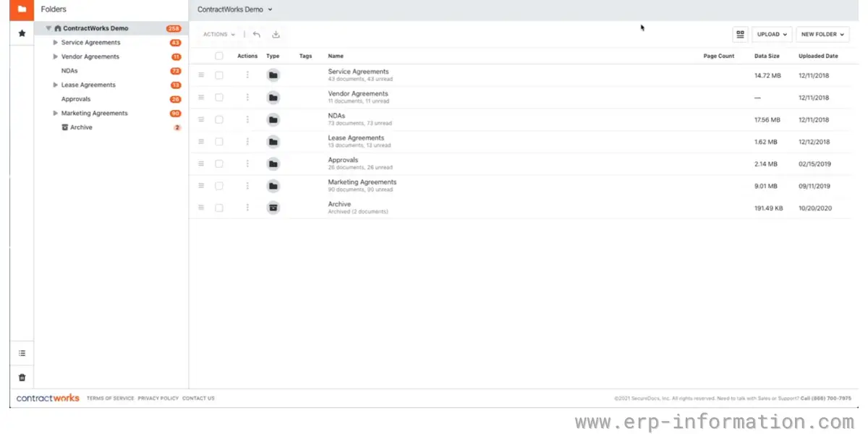Sort by Uploaded Date column header

click(818, 56)
